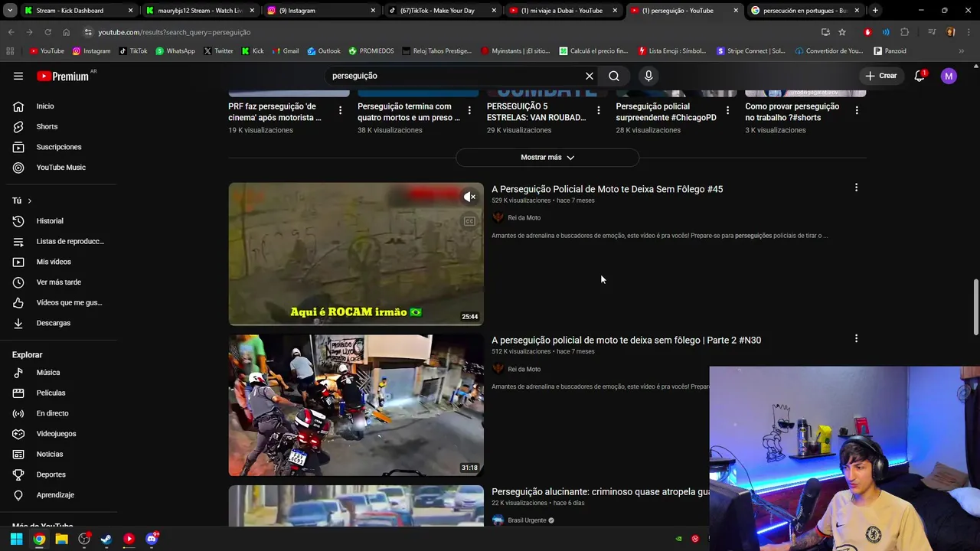Open video title 'Sem Fôlego #45'
This screenshot has height=551, width=980.
point(607,189)
